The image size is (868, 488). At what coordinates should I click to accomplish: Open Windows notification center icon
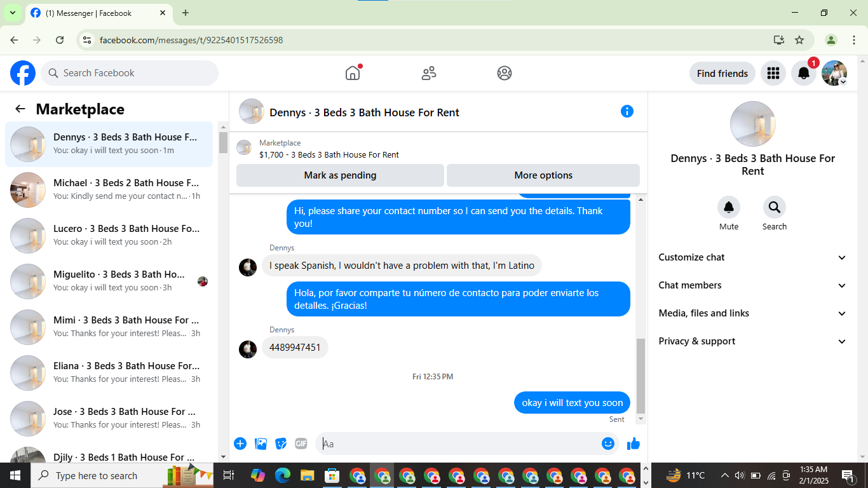(848, 475)
